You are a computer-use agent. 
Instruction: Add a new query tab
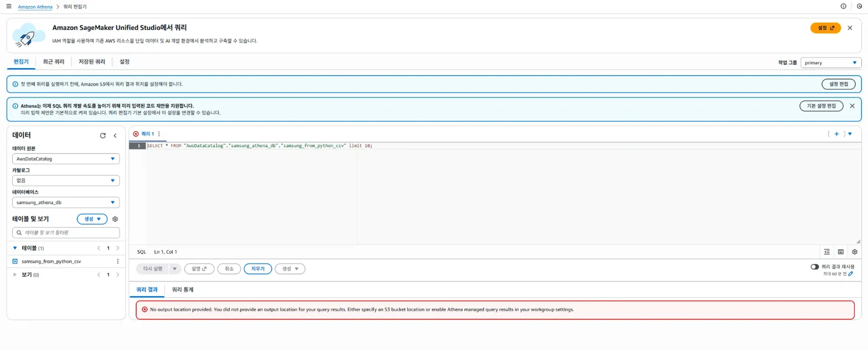coord(836,134)
